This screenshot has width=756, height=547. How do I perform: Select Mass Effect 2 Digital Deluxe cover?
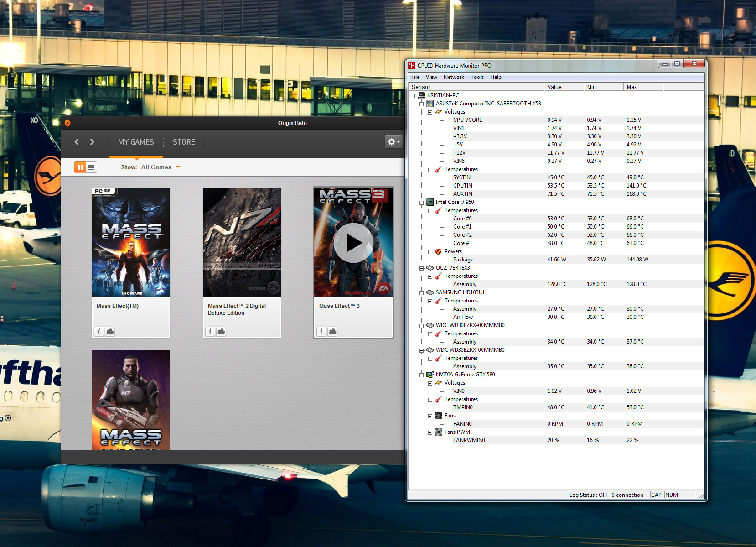(x=242, y=242)
